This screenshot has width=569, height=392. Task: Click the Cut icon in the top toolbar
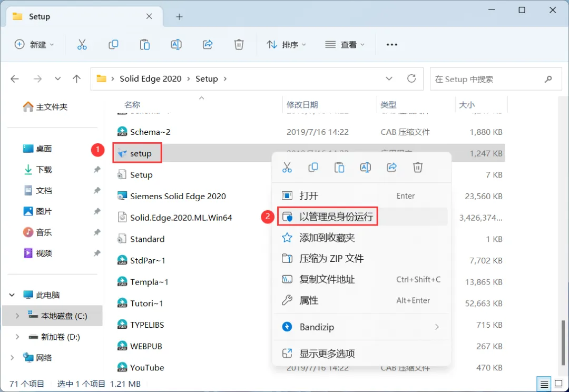tap(82, 45)
